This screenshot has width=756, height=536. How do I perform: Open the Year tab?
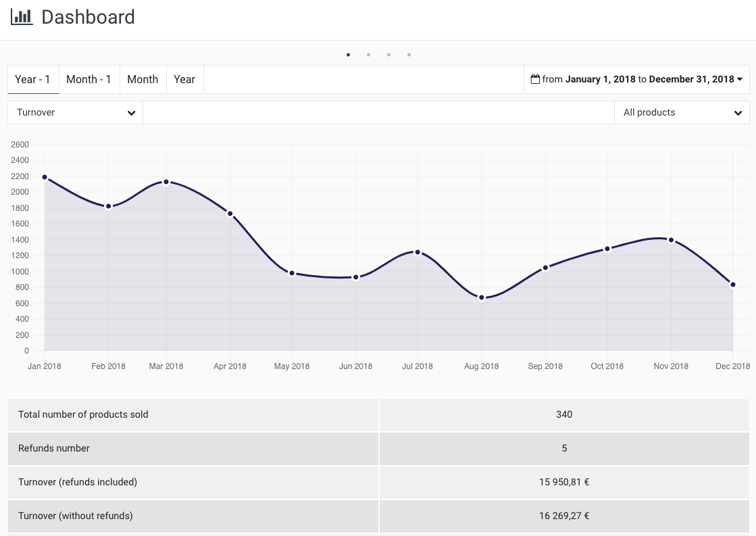184,79
